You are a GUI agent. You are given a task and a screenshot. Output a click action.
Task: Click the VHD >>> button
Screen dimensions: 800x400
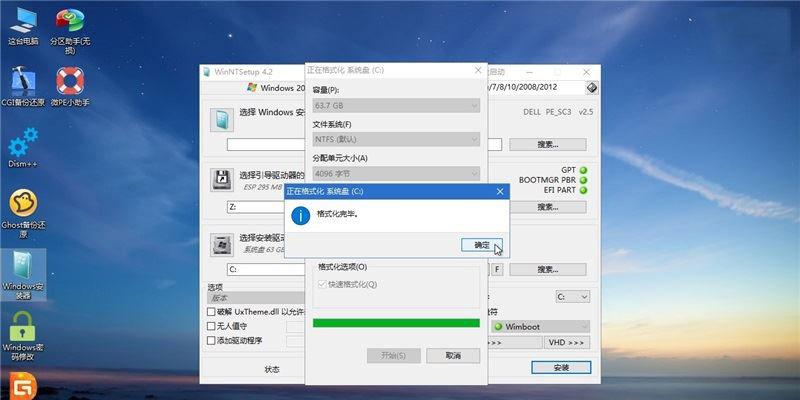[567, 342]
